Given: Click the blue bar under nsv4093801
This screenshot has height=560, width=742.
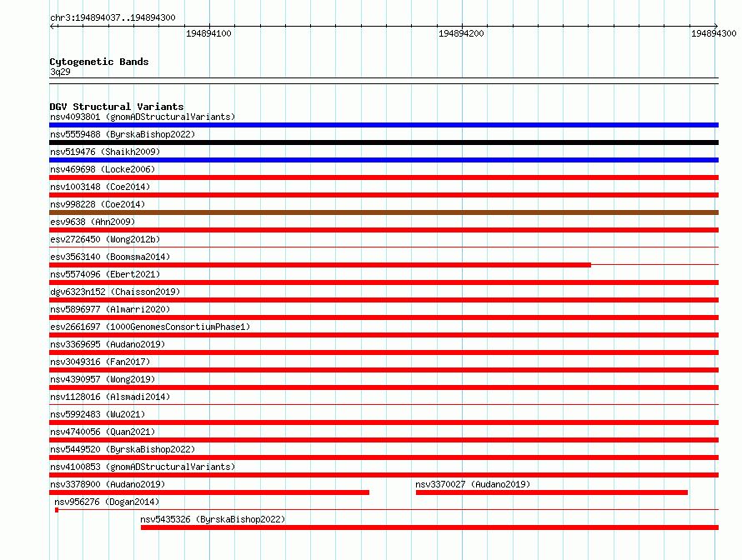Looking at the screenshot, I should point(384,125).
